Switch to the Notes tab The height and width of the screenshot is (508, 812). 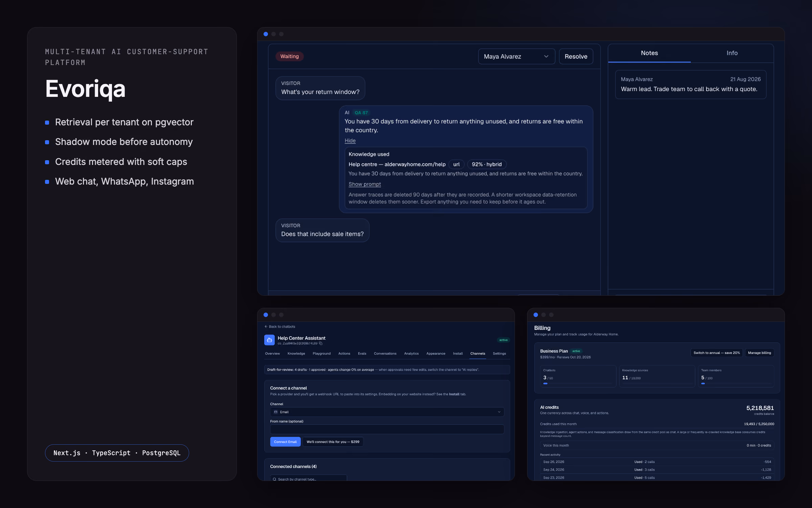[649, 53]
